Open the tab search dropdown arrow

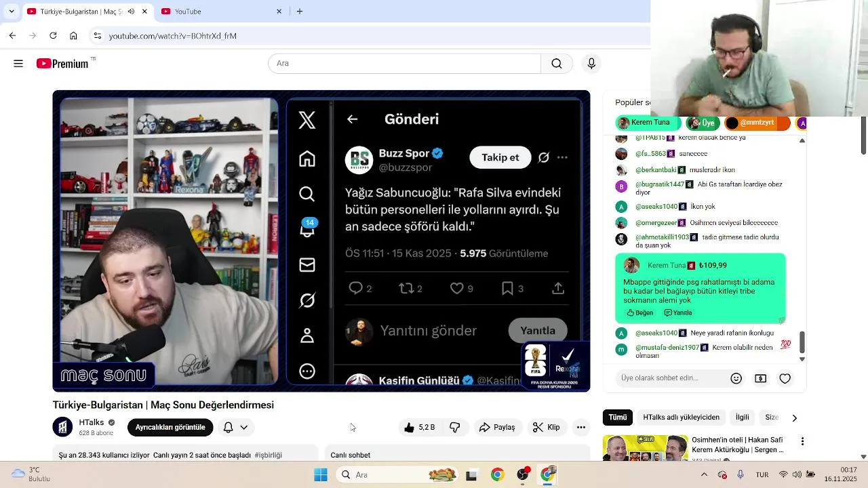(11, 12)
